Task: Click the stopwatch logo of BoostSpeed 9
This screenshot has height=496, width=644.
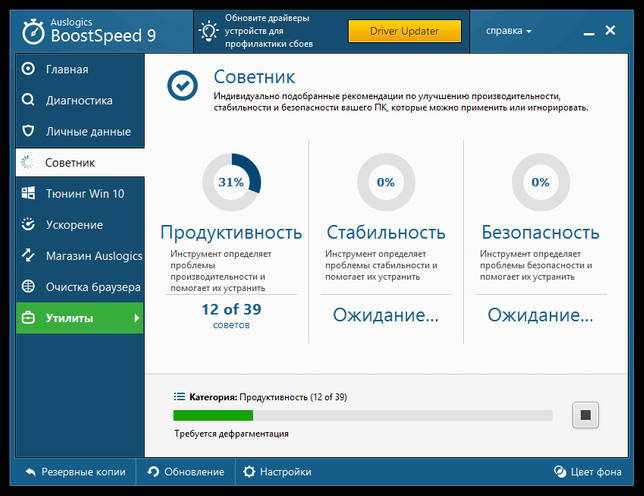Action: click(33, 32)
